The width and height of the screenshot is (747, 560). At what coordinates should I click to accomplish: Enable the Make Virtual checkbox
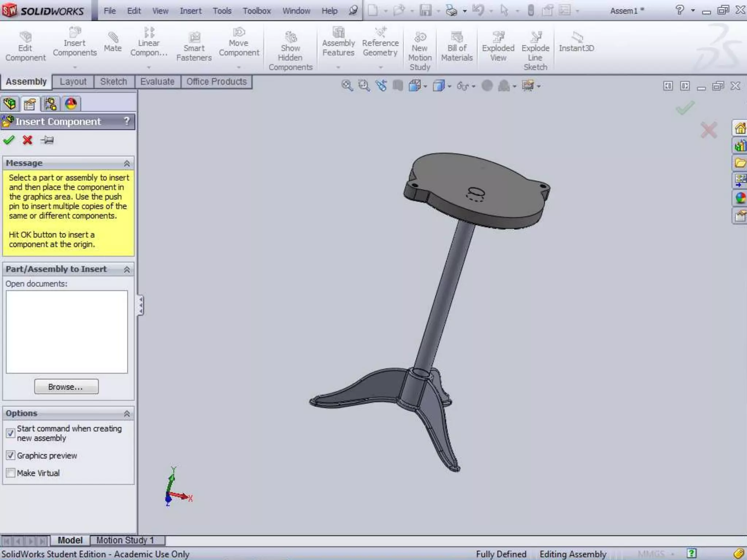point(11,473)
